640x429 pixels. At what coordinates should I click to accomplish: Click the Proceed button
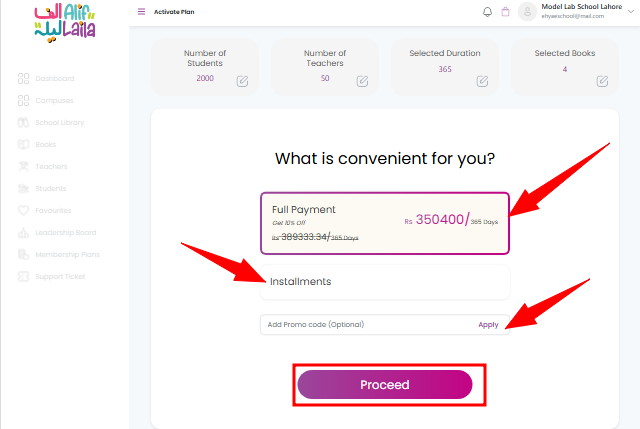[x=385, y=385]
